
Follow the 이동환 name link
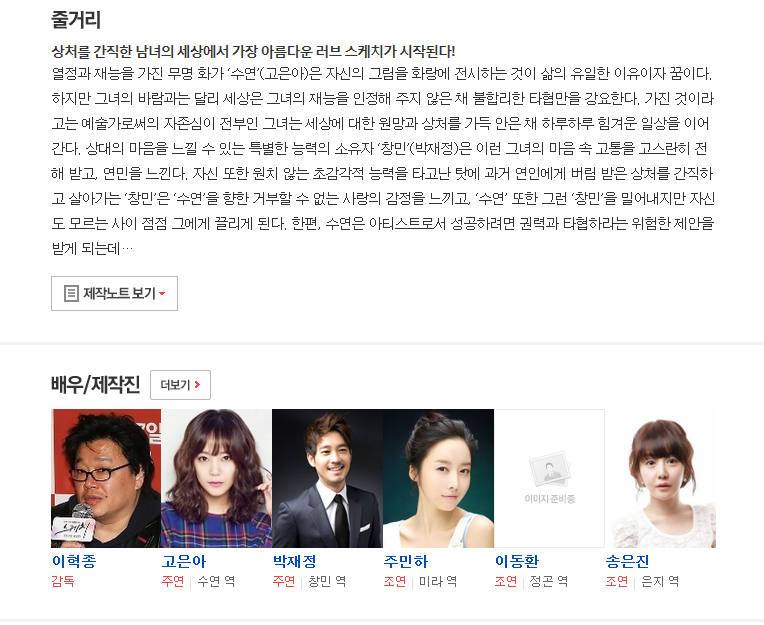coord(517,561)
